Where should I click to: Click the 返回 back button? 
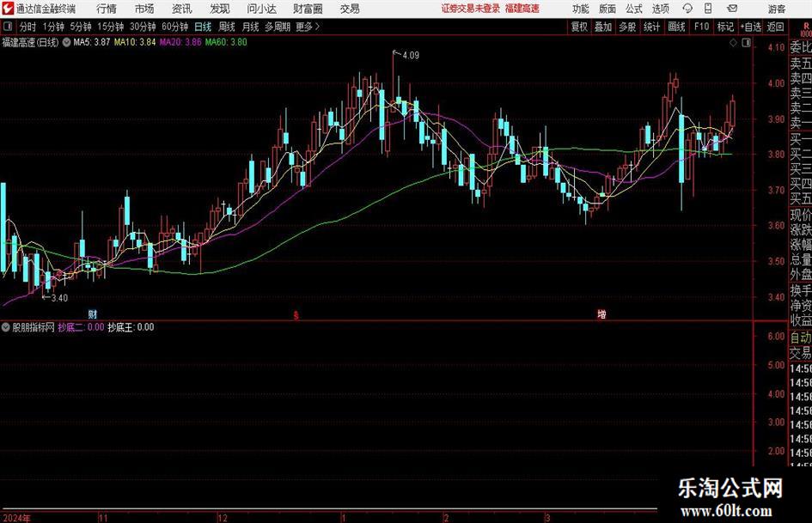point(775,27)
